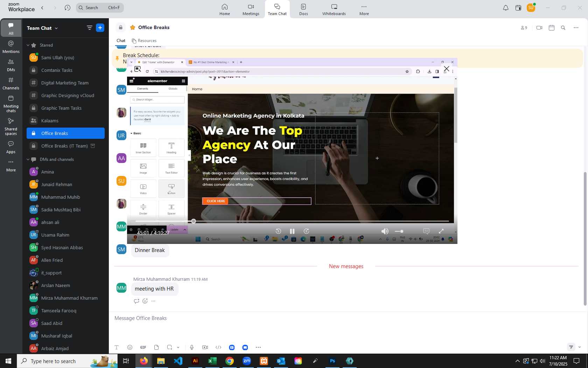Expand the screenshot options dropdown arrow

click(178, 347)
